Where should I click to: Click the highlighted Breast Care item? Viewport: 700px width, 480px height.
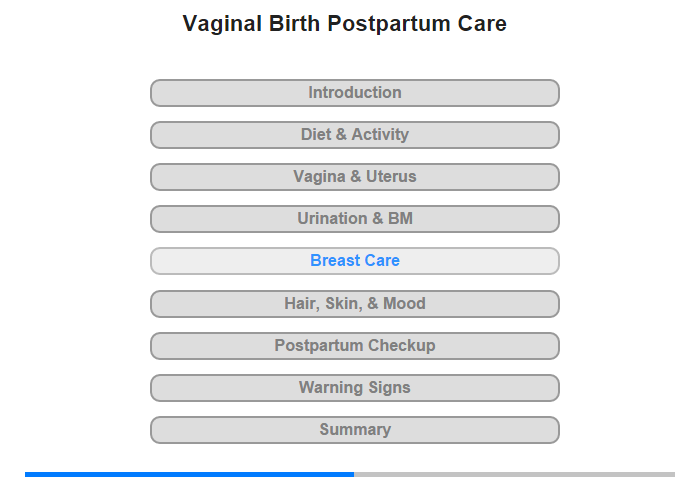point(354,261)
